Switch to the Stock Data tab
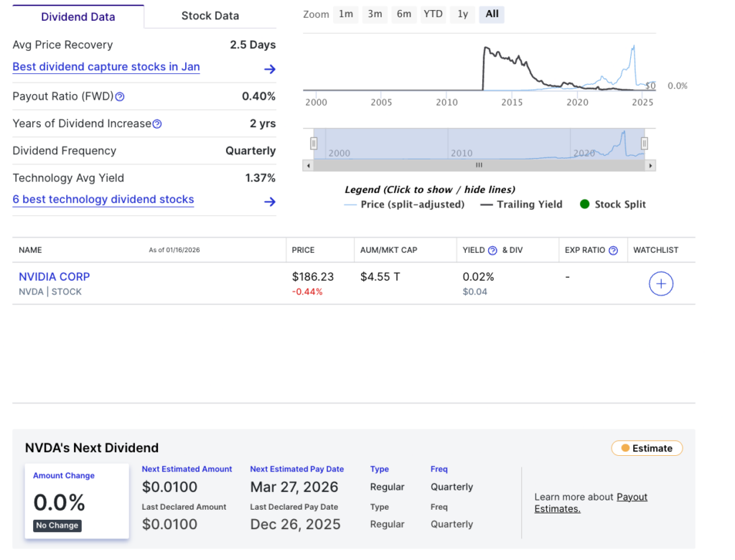Screen dimensions: 735x560 [x=210, y=16]
